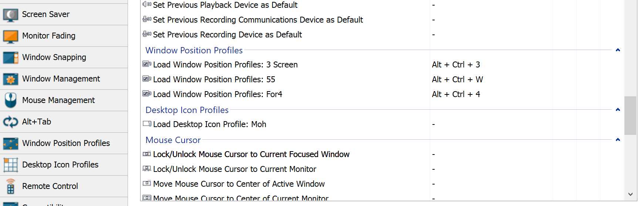
Task: Collapse the Window Position Profiles section
Action: 617,50
